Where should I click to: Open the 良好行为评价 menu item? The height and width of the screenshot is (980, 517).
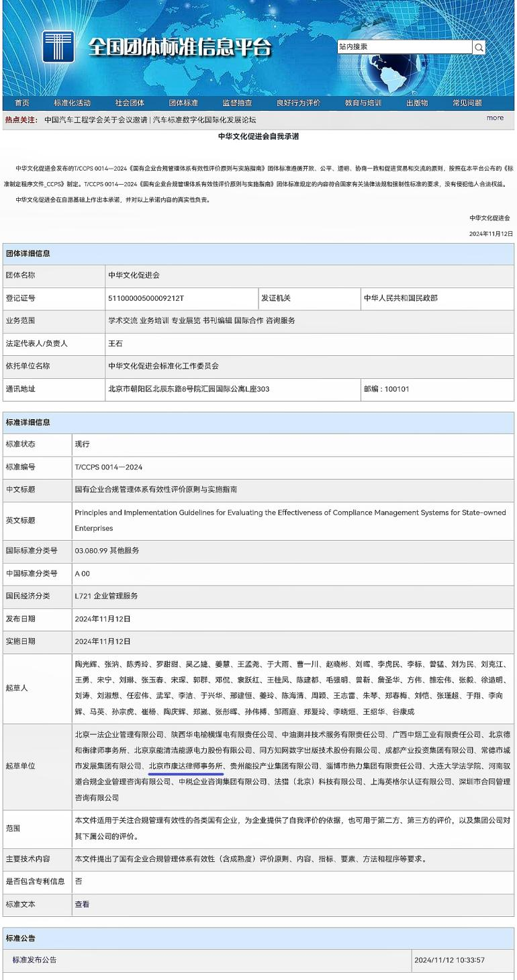[298, 103]
